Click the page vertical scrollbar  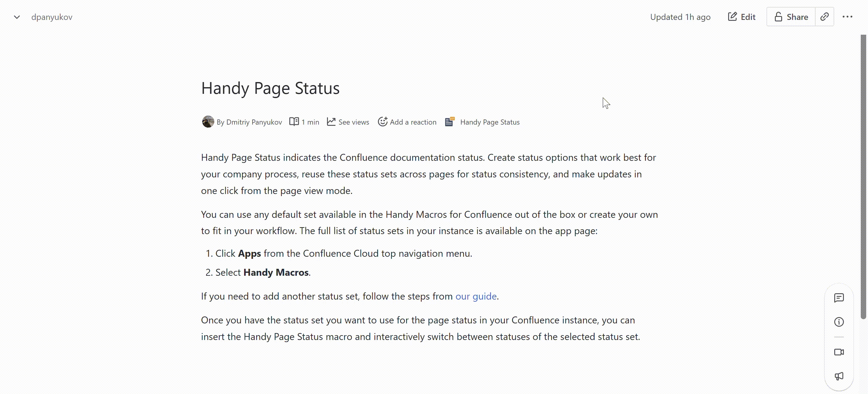[863, 175]
